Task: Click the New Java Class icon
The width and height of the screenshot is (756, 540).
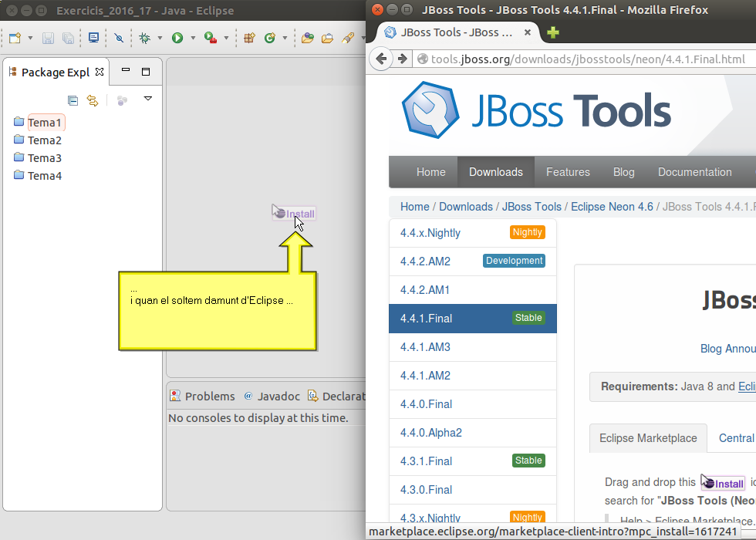Action: pos(269,38)
